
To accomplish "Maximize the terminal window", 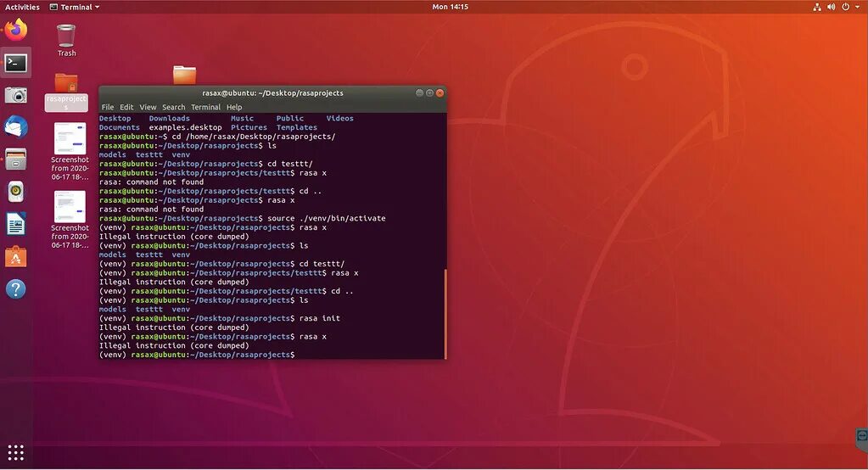I will 429,93.
